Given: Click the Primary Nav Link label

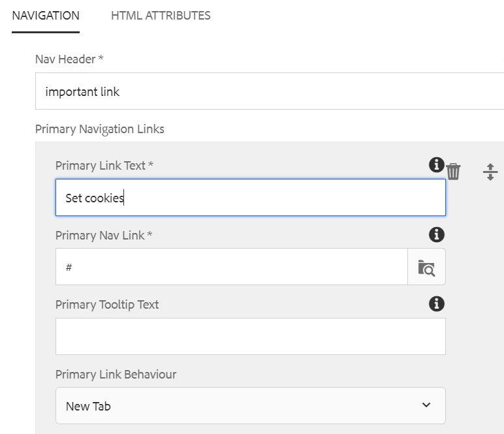Looking at the screenshot, I should [104, 236].
